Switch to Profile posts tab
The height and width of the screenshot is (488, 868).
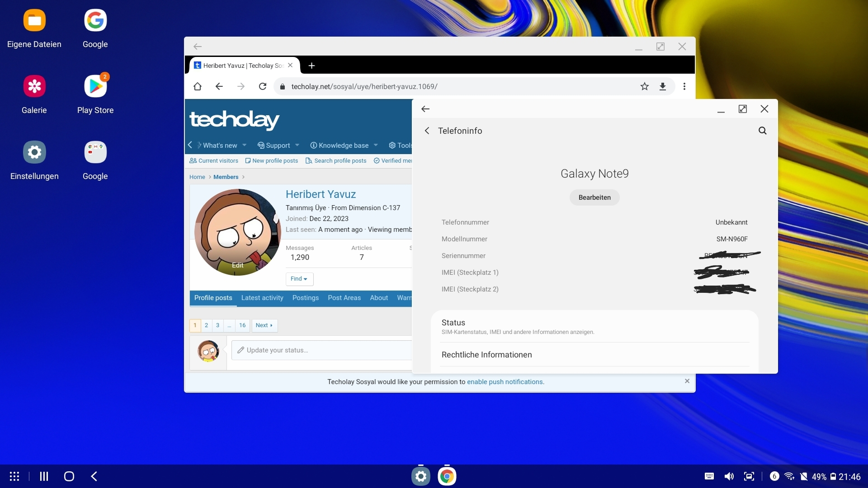213,298
